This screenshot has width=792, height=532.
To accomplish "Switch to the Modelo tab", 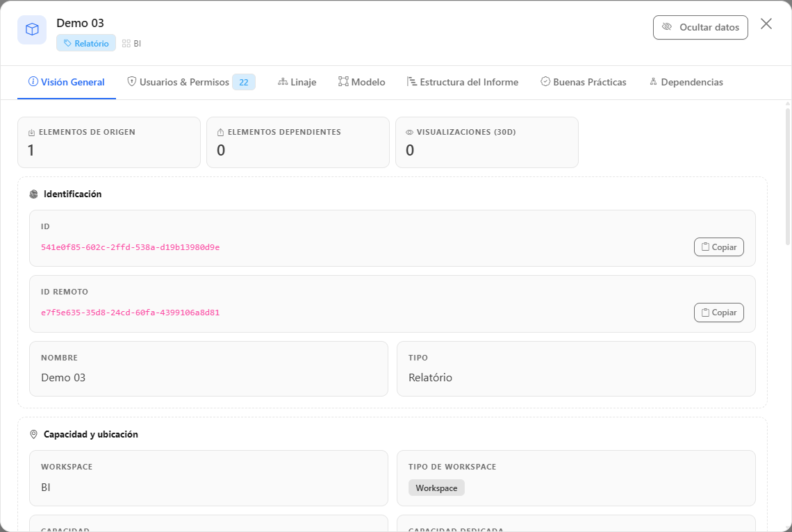I will tap(362, 82).
